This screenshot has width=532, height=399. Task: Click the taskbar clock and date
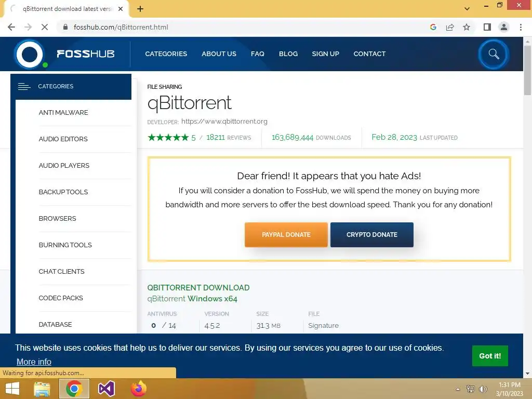(510, 389)
